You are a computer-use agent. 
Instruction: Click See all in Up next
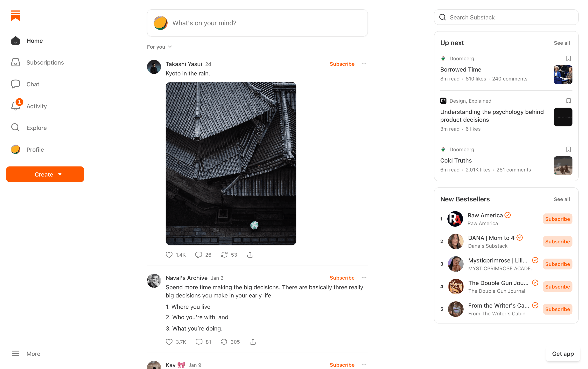[x=562, y=43]
